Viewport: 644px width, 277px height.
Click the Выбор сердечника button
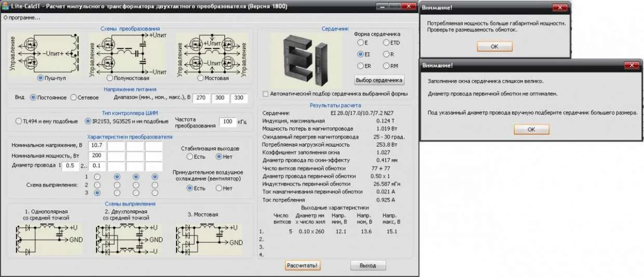pos(380,81)
